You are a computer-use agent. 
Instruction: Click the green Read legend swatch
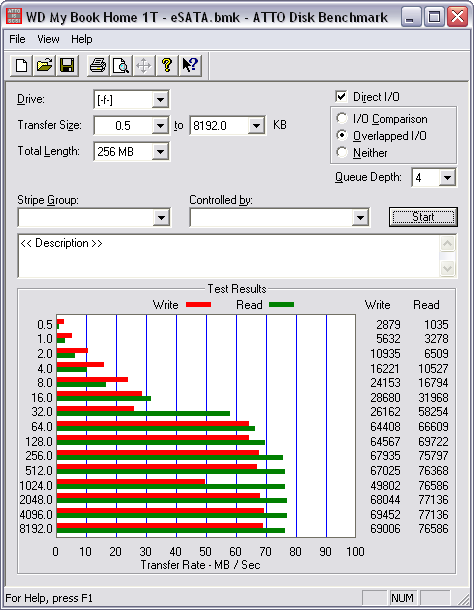281,305
